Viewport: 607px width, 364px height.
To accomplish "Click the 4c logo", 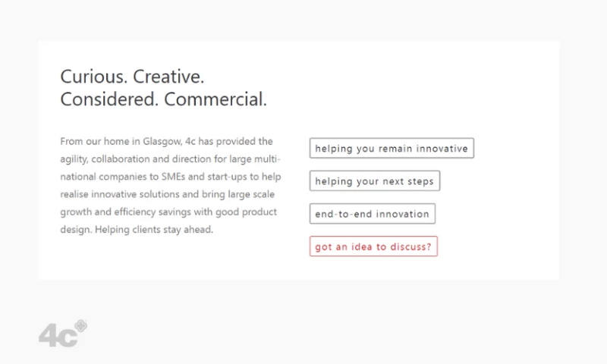I will (x=61, y=334).
